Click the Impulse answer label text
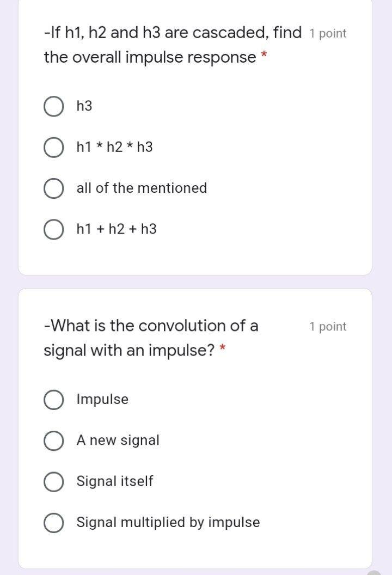Viewport: 392px width, 575px height. [102, 399]
